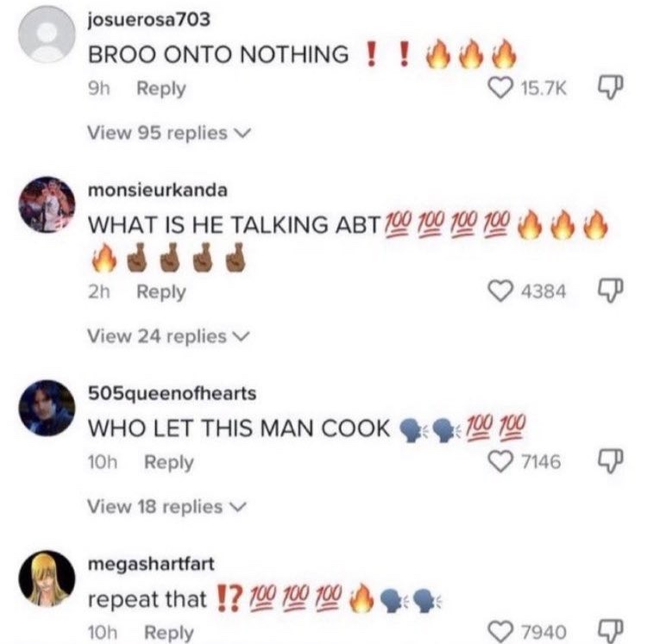Expand View 18 replies
647x644 pixels.
[167, 506]
